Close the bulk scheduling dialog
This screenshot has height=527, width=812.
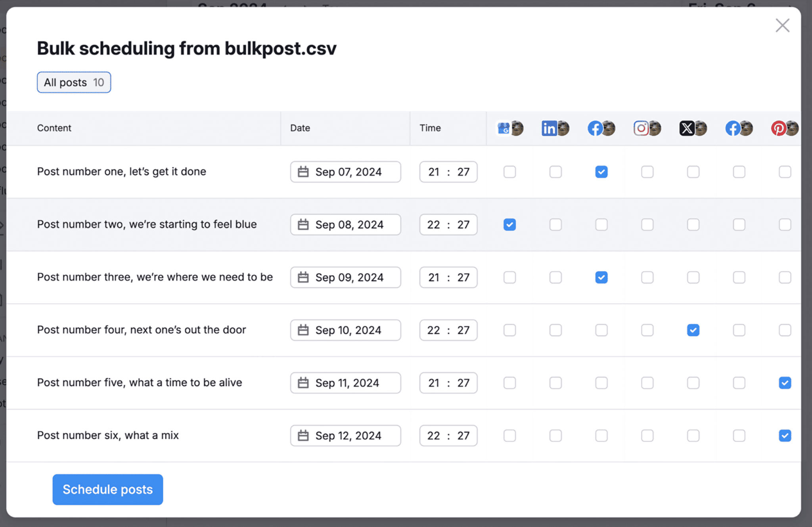pos(782,26)
